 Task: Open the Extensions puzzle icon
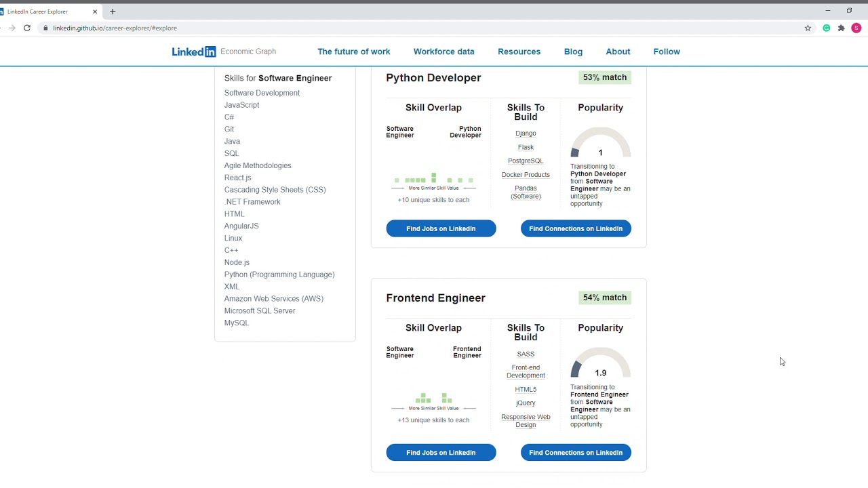point(842,28)
